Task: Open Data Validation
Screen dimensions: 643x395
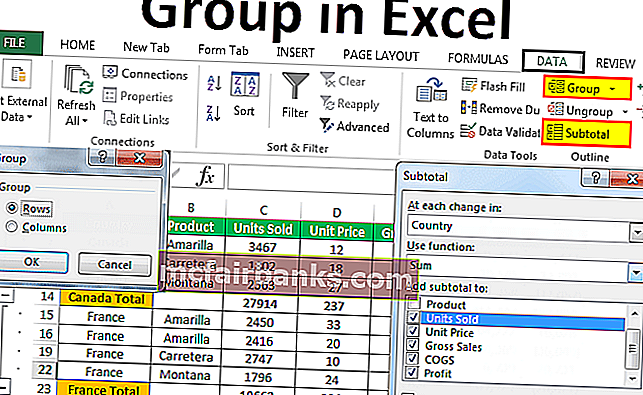Action: pyautogui.click(x=500, y=131)
